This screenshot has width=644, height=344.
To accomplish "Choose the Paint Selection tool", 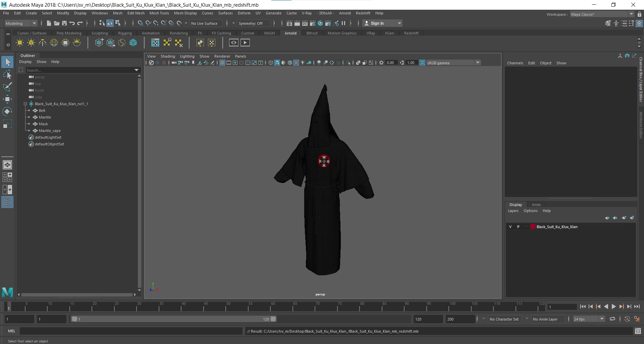I will point(7,86).
